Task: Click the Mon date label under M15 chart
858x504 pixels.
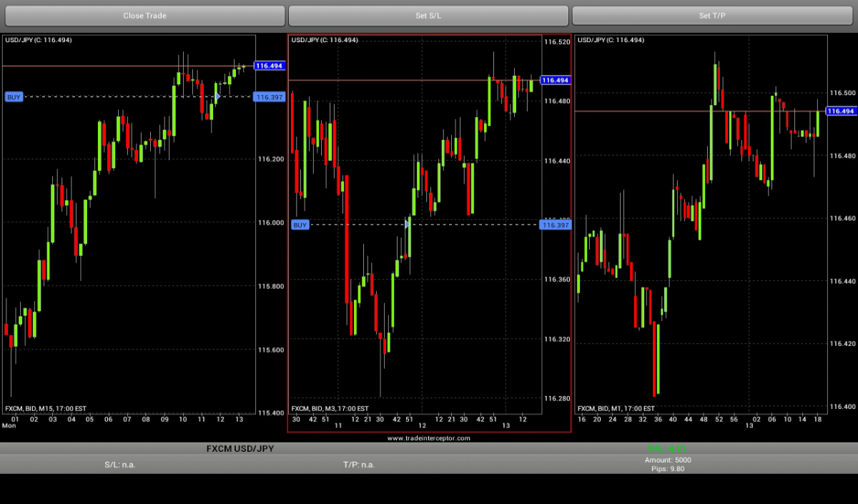Action: tap(9, 425)
